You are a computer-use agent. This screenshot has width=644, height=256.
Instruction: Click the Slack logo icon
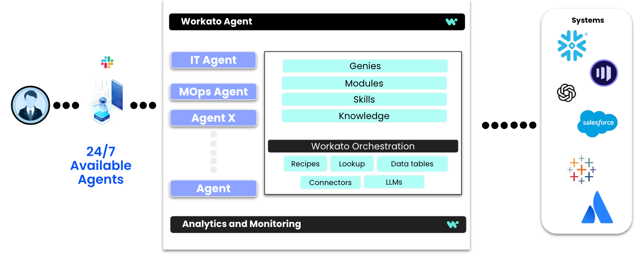click(107, 62)
